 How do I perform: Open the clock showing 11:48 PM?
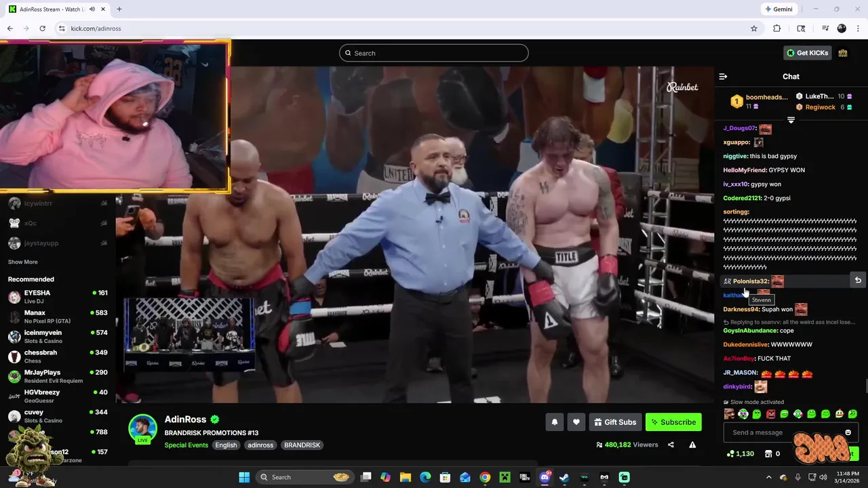(x=846, y=477)
